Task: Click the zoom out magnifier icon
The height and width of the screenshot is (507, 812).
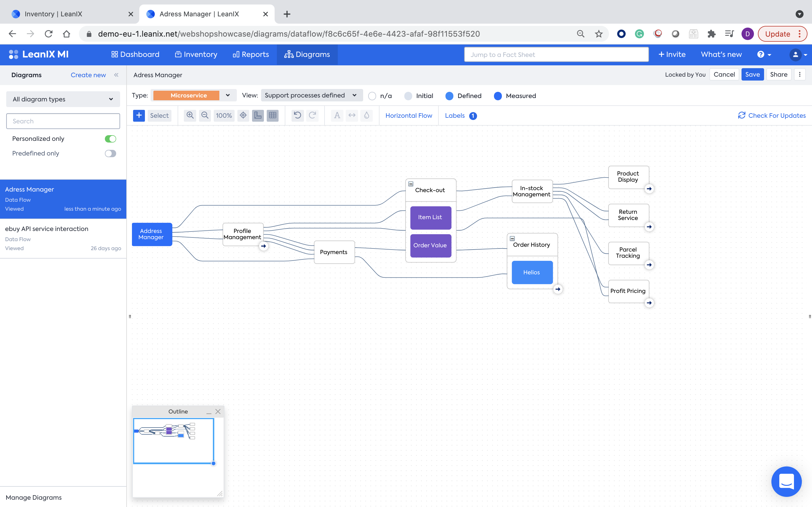Action: 205,115
